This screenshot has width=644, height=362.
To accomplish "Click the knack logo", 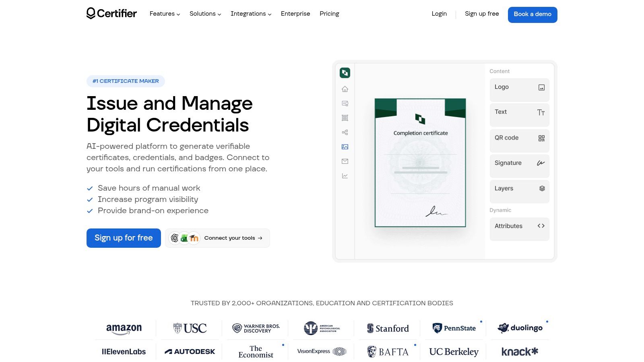I will (x=520, y=352).
